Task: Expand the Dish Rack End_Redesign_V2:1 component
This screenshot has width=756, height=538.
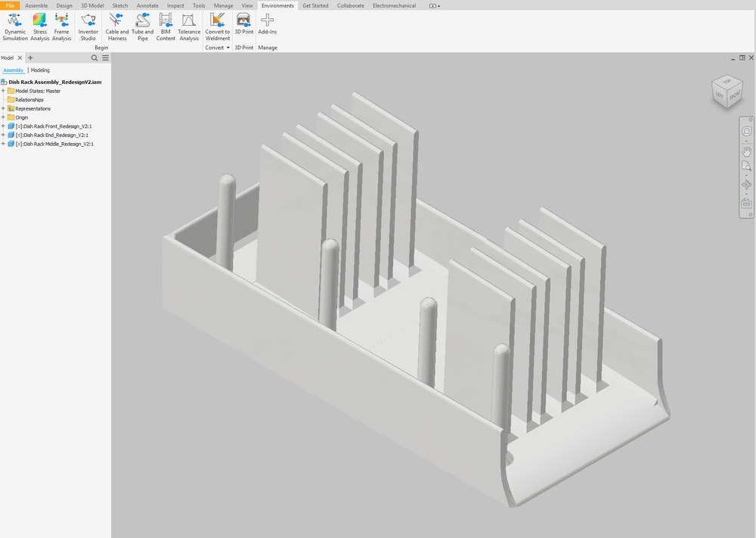Action: click(3, 135)
